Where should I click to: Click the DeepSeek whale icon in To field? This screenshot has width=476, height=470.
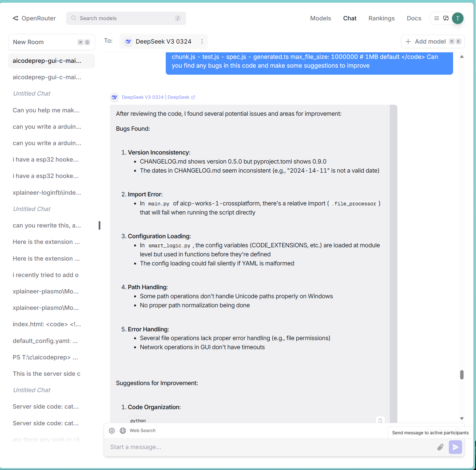(x=128, y=42)
